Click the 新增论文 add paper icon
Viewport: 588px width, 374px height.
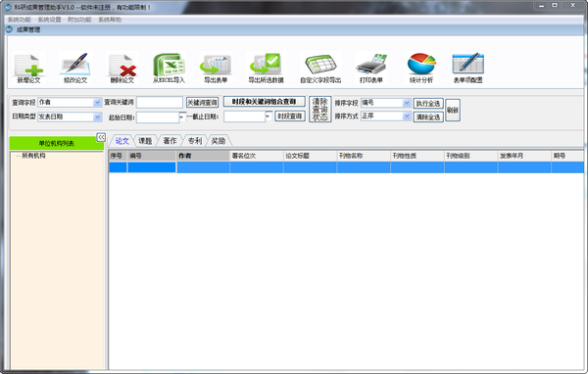[x=28, y=69]
